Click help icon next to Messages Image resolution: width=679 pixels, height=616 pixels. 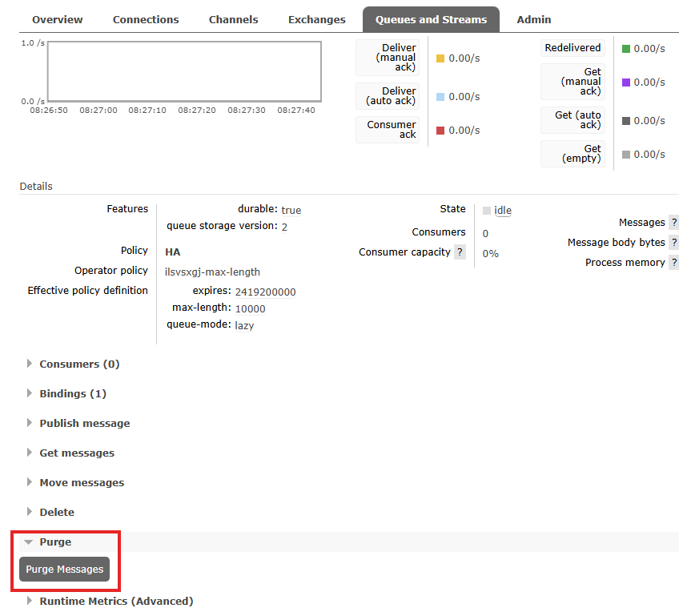point(673,223)
